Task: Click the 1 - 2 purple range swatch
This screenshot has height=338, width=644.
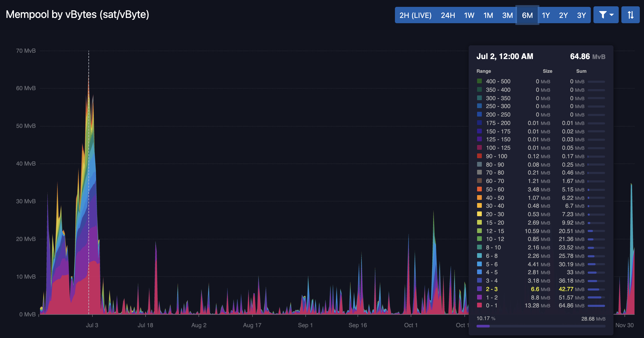Action: pos(479,297)
